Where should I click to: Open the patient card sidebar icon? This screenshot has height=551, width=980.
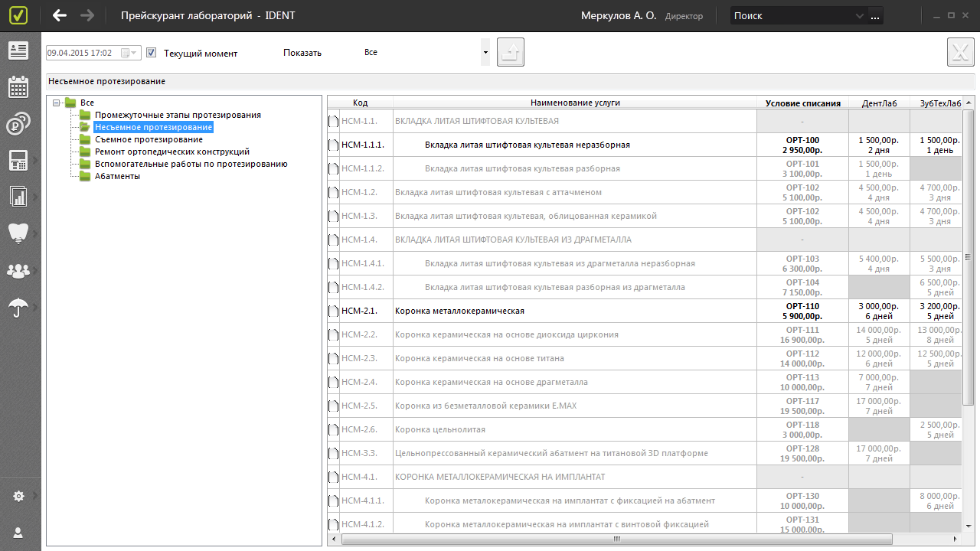(18, 51)
